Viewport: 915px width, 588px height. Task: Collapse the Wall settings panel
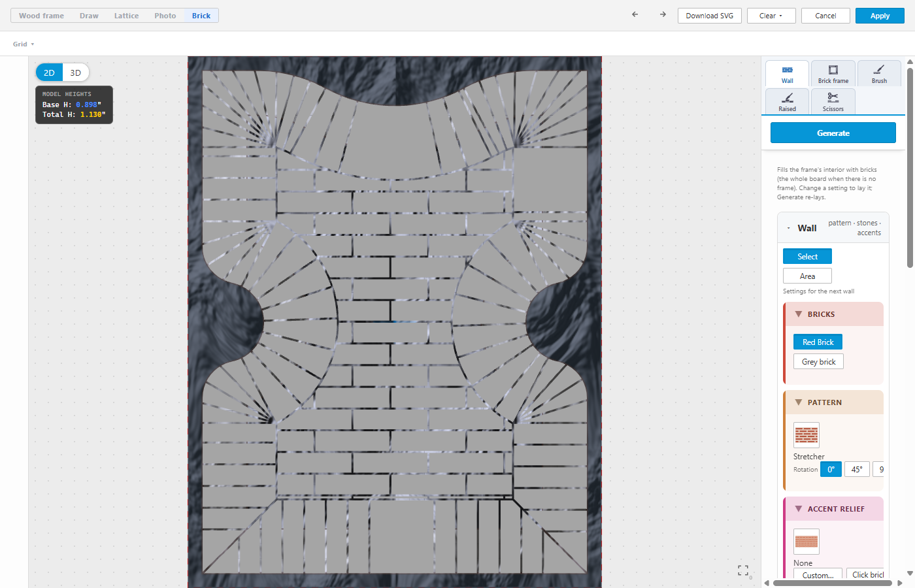(789, 228)
